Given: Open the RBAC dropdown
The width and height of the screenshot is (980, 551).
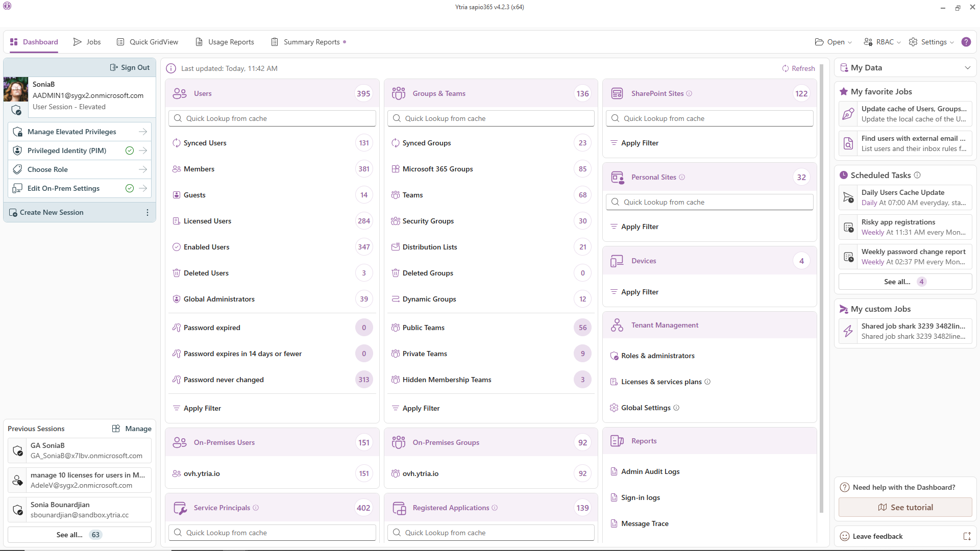Looking at the screenshot, I should click(882, 42).
